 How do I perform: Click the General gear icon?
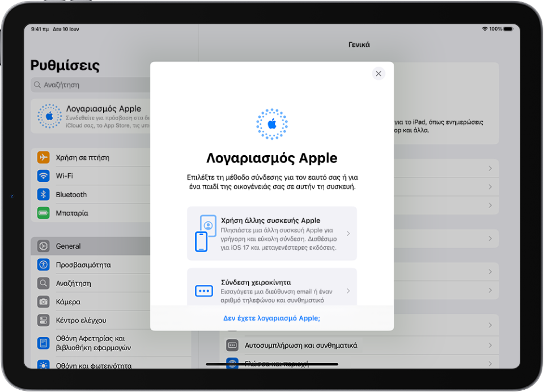44,246
